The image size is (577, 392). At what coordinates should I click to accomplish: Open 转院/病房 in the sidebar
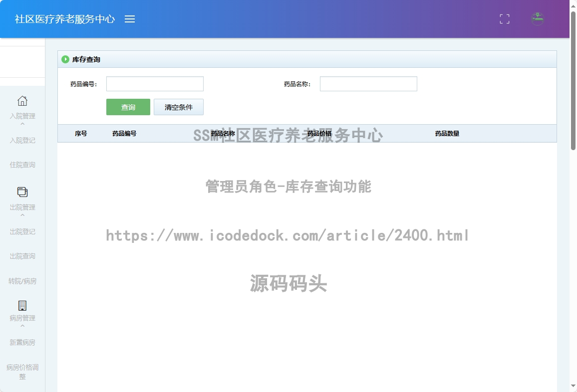click(22, 281)
